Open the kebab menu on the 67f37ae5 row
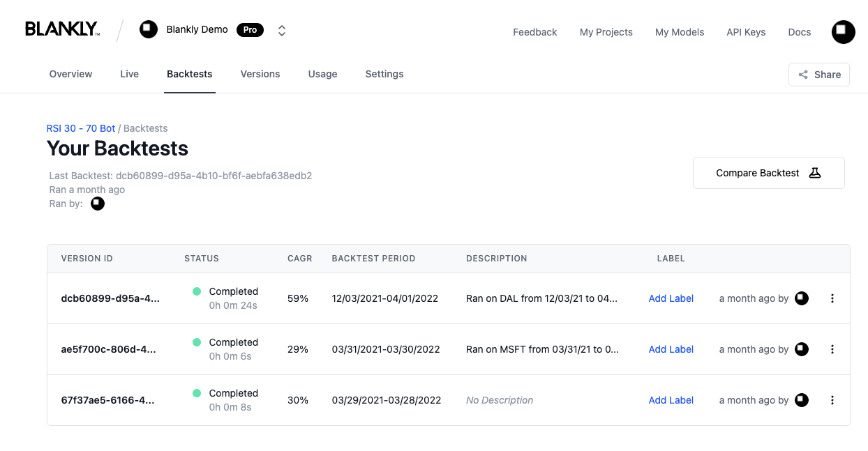The width and height of the screenshot is (868, 451). coord(832,400)
